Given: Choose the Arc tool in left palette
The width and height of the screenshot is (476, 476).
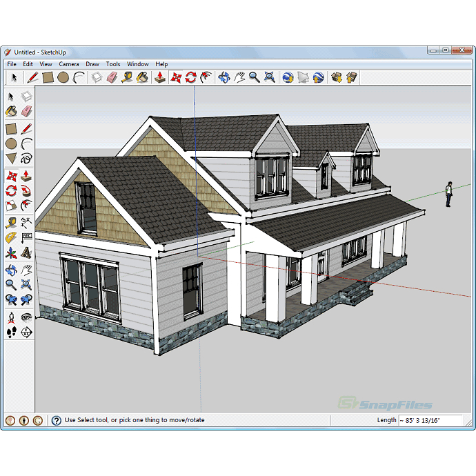Looking at the screenshot, I should tap(26, 143).
